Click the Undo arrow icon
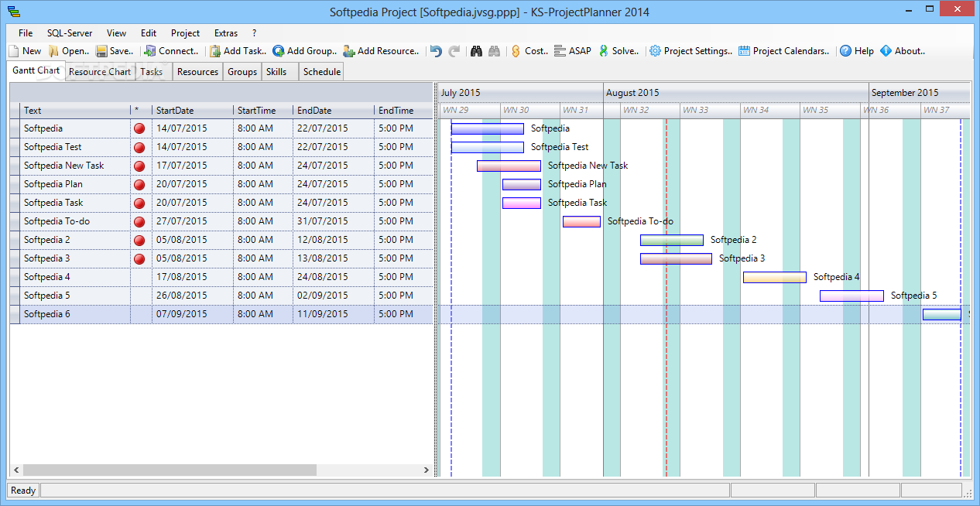Image resolution: width=980 pixels, height=506 pixels. (x=436, y=51)
